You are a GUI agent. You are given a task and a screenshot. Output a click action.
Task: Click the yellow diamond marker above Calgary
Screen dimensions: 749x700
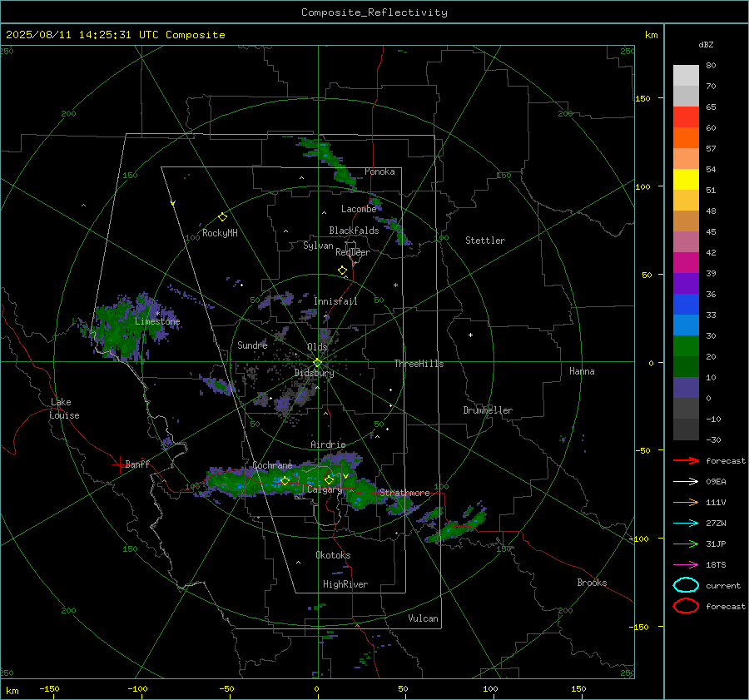[329, 479]
